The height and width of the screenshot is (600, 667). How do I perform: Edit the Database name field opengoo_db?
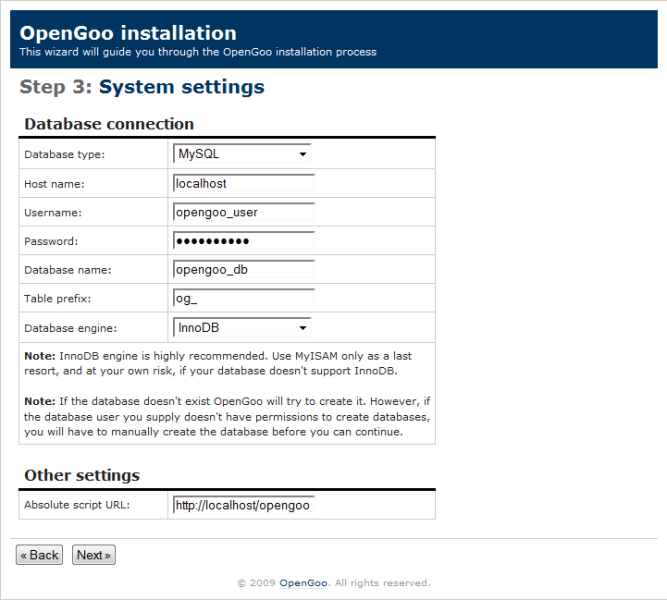coord(244,270)
